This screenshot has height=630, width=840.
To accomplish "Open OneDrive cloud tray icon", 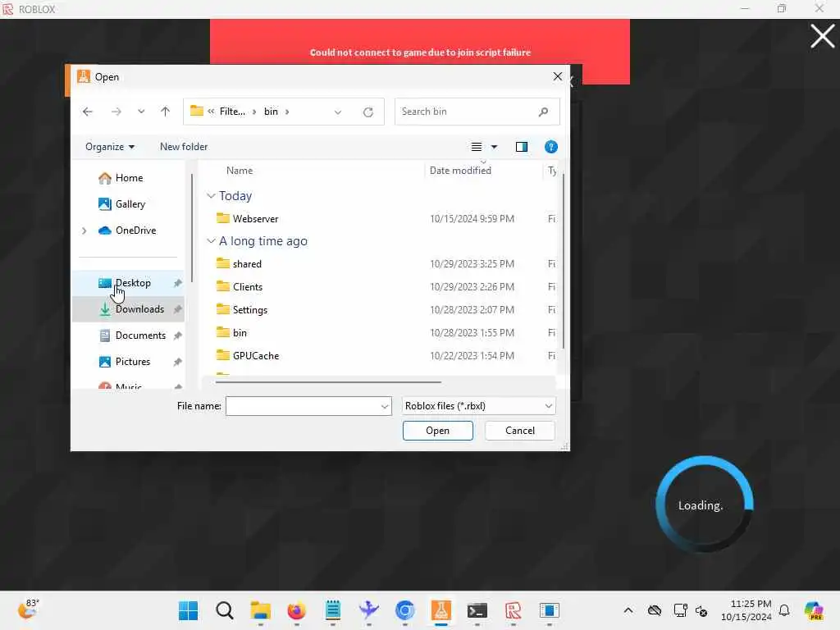I will coord(654,610).
